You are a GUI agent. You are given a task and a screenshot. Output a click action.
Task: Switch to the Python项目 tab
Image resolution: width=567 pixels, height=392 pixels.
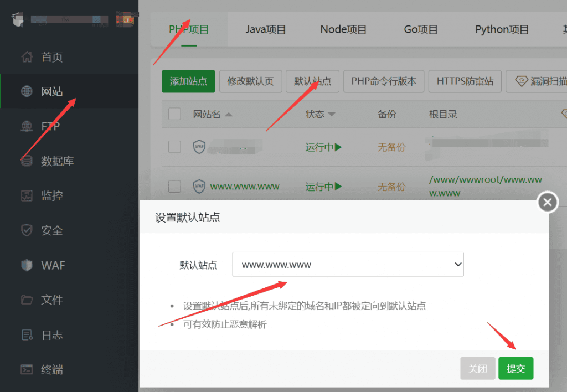tap(502, 29)
